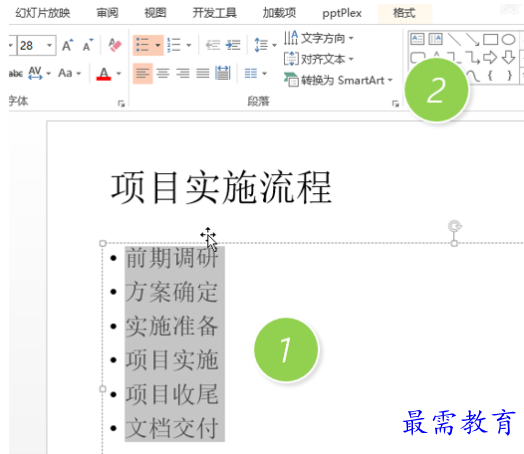Click bullet text 项目收尾

coord(172,394)
